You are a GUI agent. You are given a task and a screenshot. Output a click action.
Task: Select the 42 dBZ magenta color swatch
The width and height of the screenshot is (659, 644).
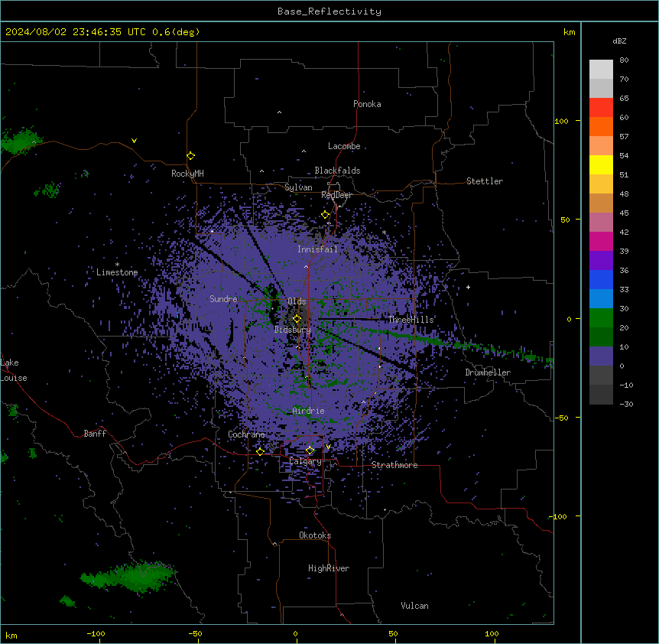point(601,241)
